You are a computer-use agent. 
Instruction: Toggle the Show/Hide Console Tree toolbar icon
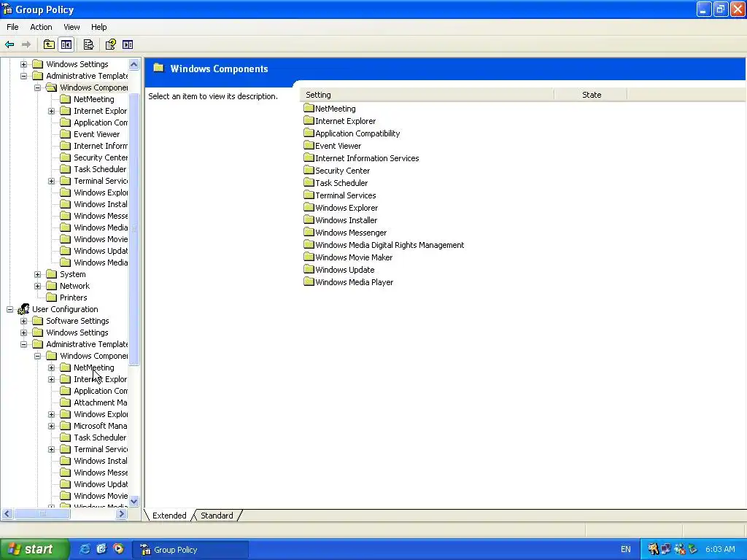[66, 44]
